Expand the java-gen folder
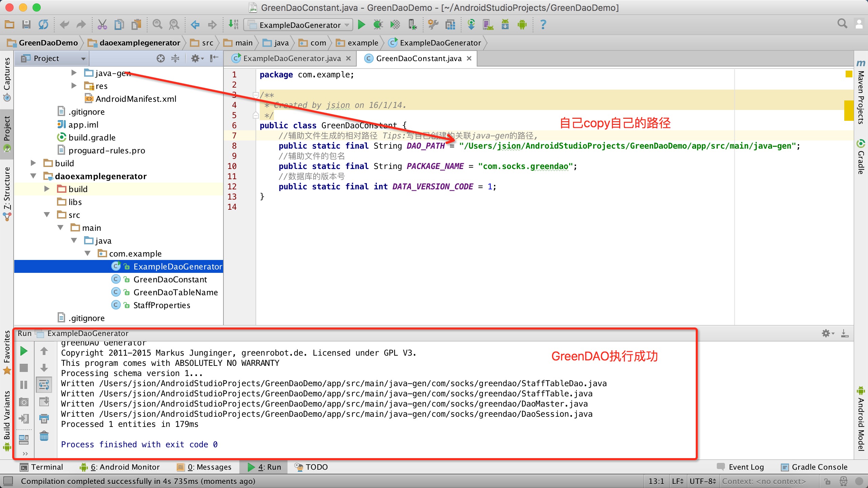Screen dimensions: 868x488 [74, 73]
